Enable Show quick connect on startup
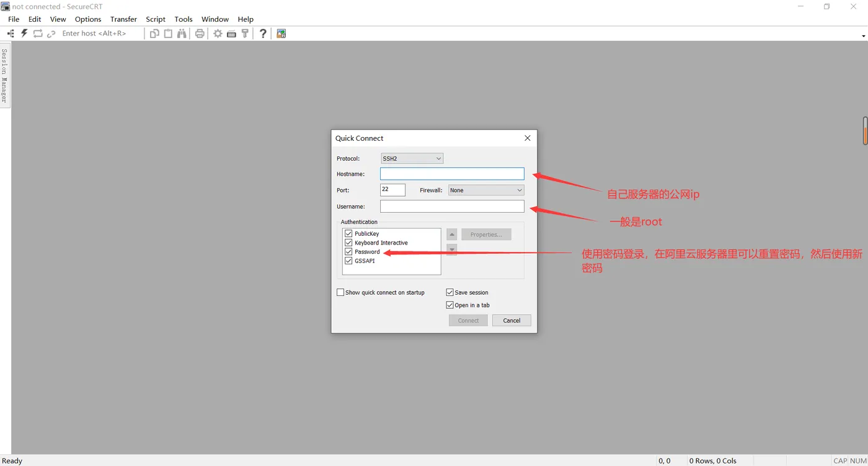This screenshot has width=868, height=466. 340,292
